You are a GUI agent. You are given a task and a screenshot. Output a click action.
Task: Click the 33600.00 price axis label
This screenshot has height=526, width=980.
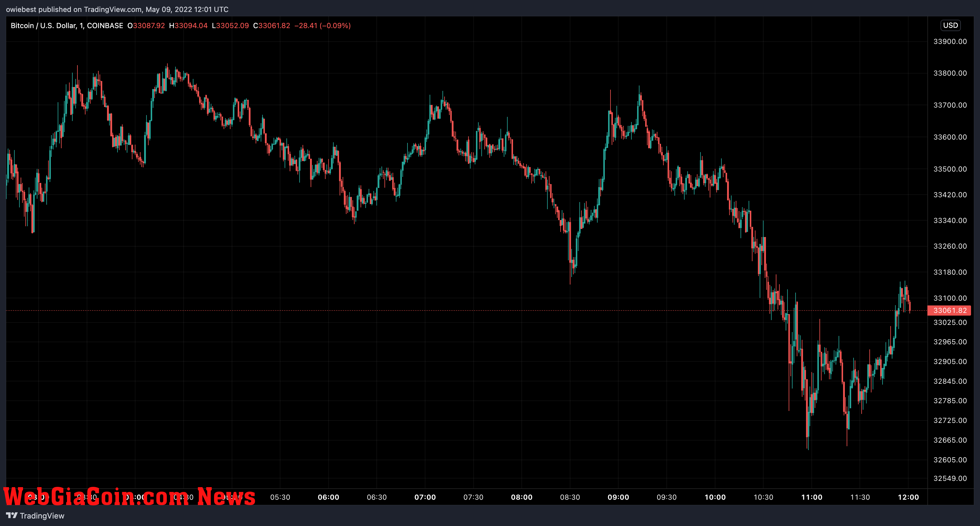click(x=950, y=137)
